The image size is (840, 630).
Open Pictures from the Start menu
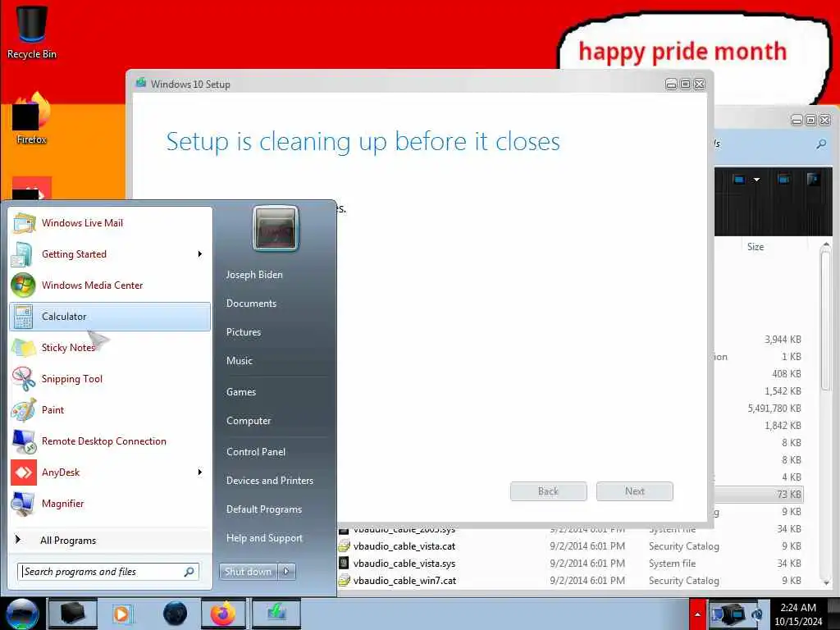[x=243, y=332]
